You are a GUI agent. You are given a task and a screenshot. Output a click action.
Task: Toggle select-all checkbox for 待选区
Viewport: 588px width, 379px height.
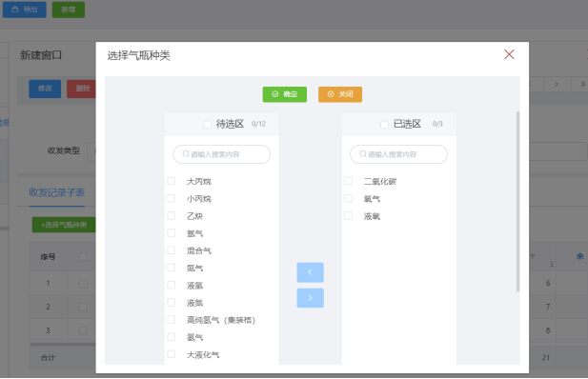[x=208, y=124]
